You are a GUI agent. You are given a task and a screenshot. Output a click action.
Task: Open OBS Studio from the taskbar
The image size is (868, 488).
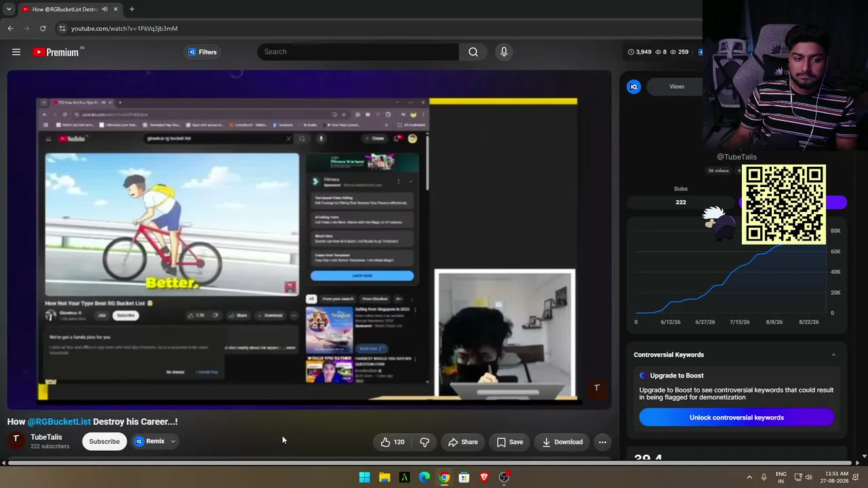pyautogui.click(x=504, y=477)
